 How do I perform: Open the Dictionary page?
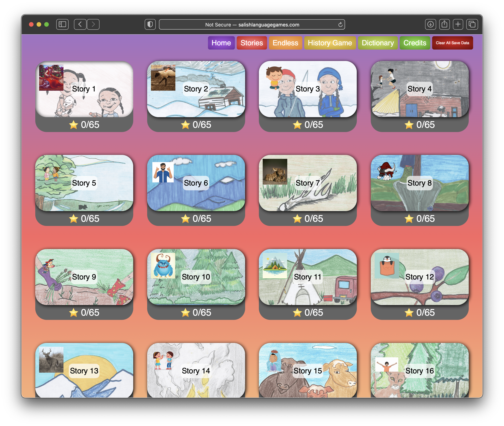pyautogui.click(x=377, y=43)
